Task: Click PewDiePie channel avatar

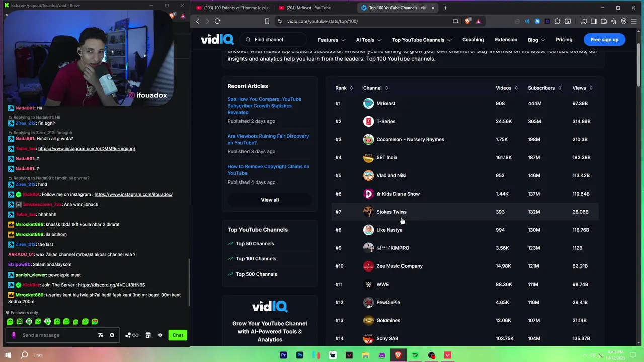Action: [368, 302]
